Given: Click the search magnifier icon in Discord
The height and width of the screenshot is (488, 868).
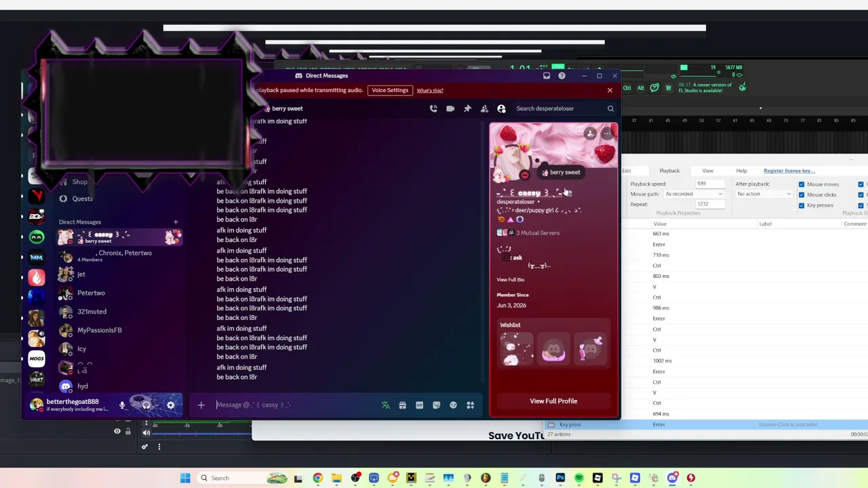Looking at the screenshot, I should (x=610, y=108).
